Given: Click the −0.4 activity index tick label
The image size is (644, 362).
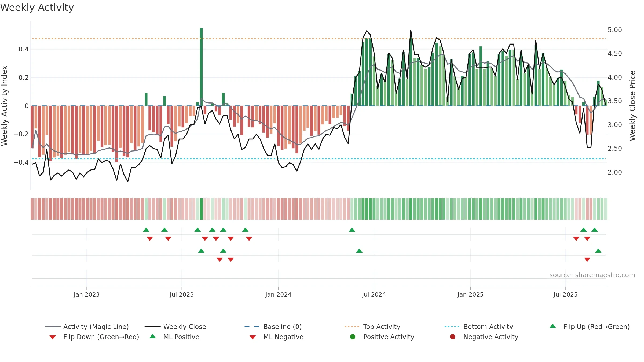Looking at the screenshot, I should [21, 162].
